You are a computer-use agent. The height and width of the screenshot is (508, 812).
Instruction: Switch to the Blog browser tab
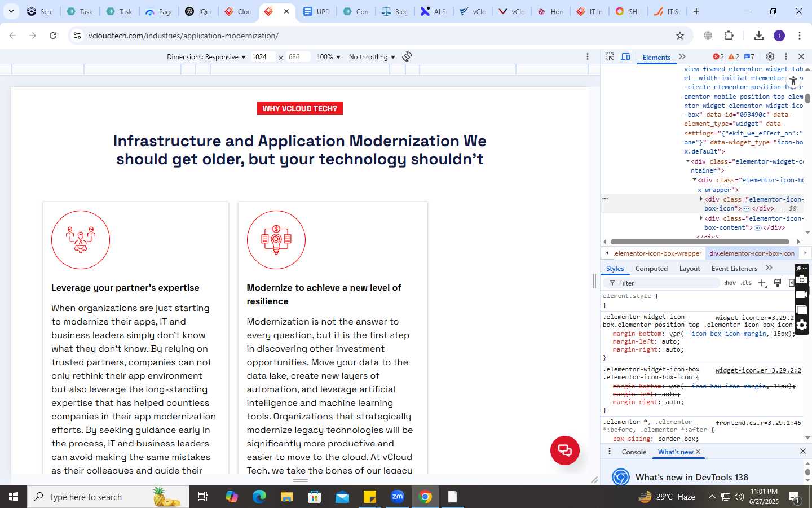(395, 11)
